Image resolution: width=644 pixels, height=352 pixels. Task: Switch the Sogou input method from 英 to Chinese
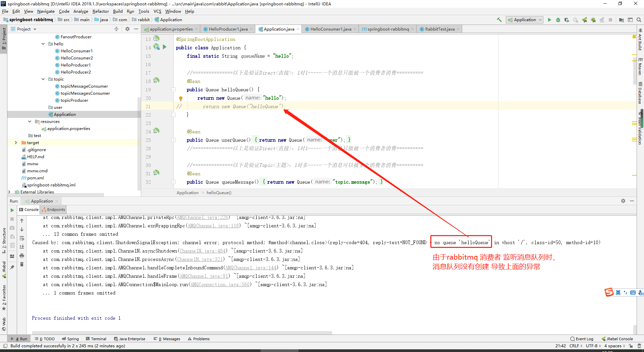(618, 293)
